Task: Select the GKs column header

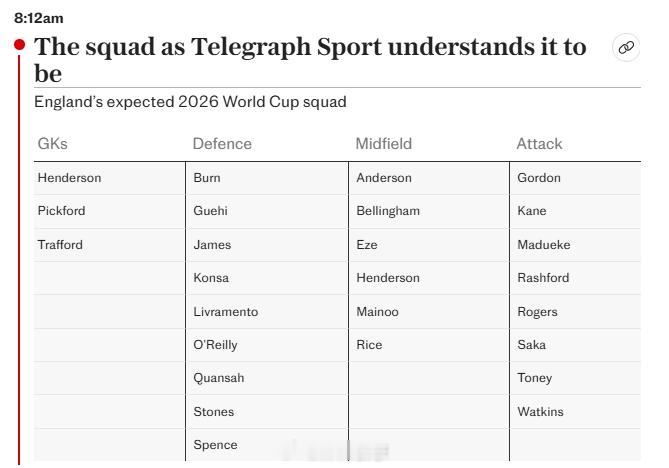Action: (x=52, y=144)
